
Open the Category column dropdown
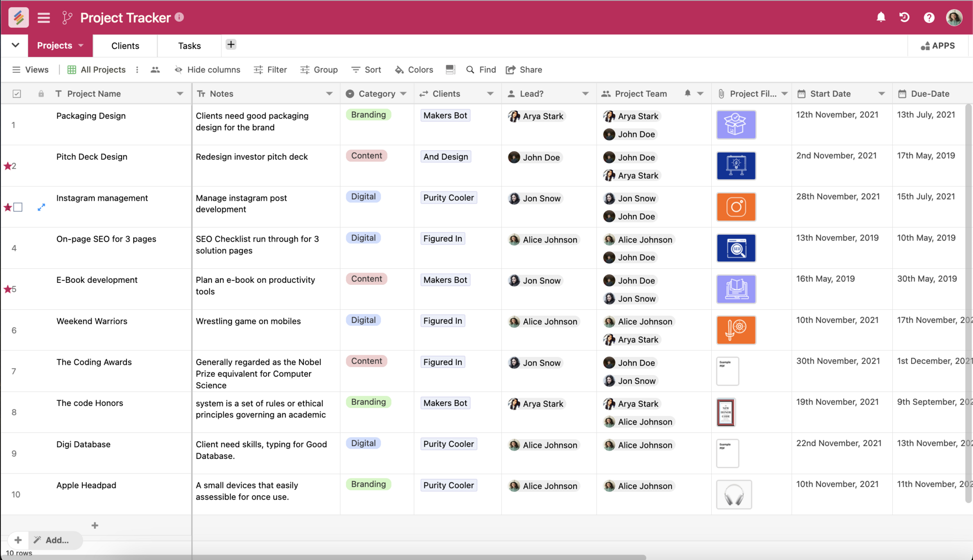[404, 93]
